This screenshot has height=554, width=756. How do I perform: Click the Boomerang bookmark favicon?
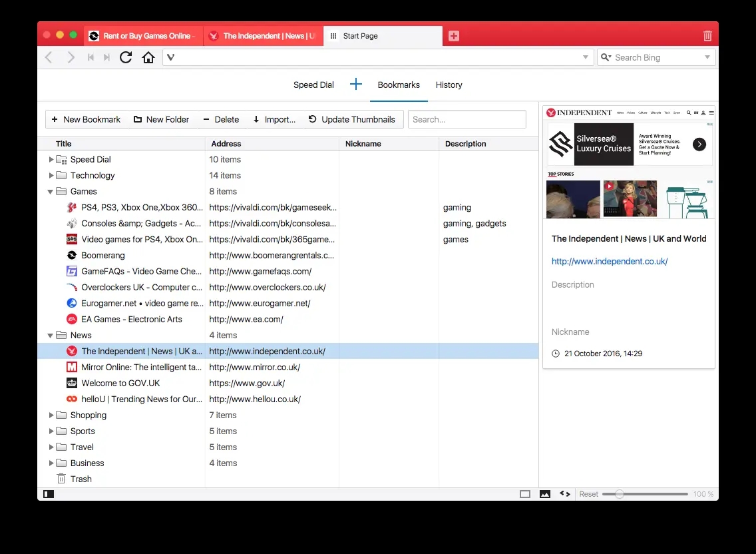tap(72, 255)
